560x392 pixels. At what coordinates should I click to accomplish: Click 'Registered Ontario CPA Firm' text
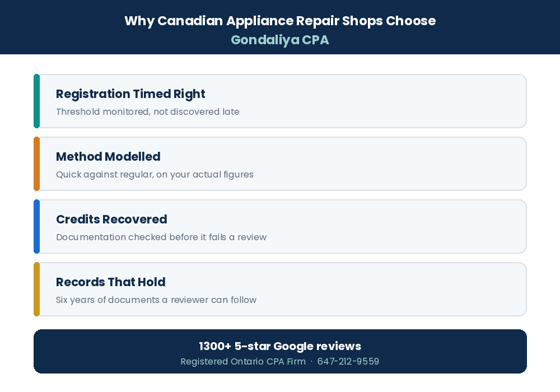243,362
